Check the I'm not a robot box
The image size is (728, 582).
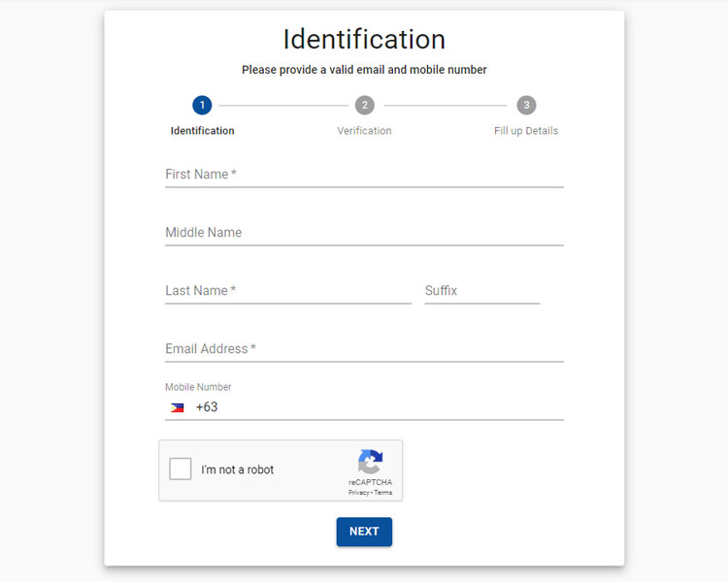pyautogui.click(x=181, y=469)
